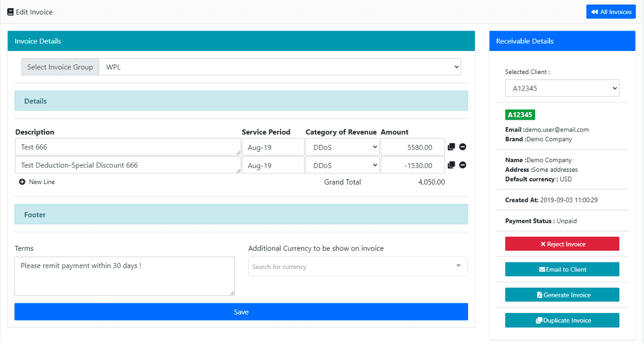The height and width of the screenshot is (344, 644).
Task: Open the Select Invoice Group dropdown
Action: pos(279,67)
